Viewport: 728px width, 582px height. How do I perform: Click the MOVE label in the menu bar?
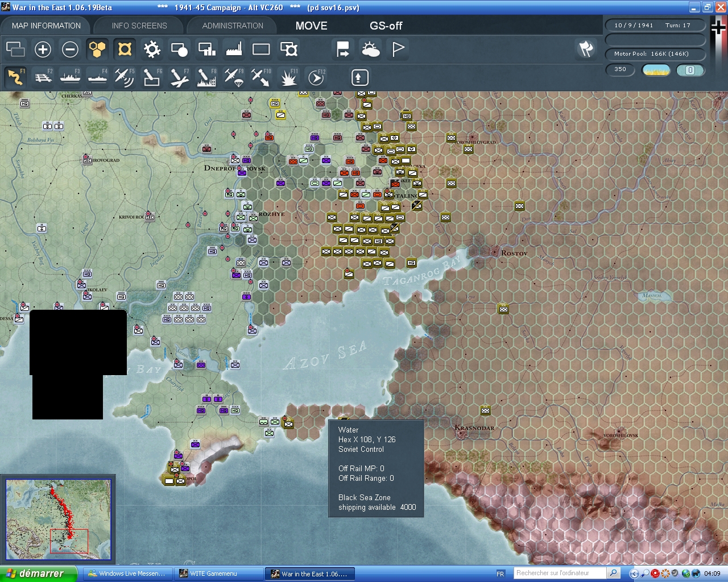click(x=311, y=26)
